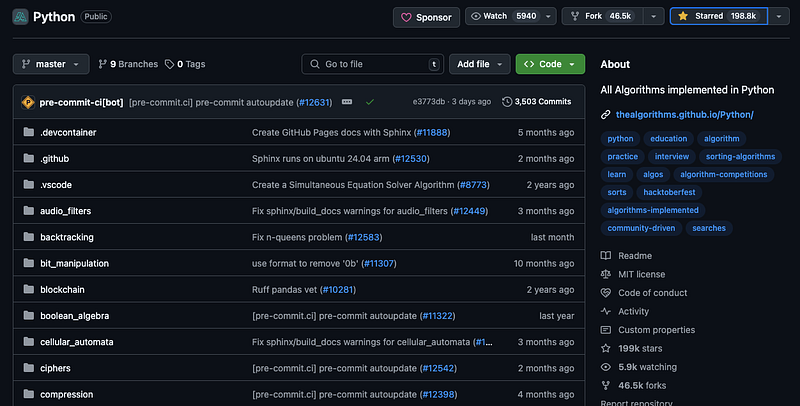The width and height of the screenshot is (800, 406).
Task: Click the book icon next to Readme
Action: click(x=606, y=256)
